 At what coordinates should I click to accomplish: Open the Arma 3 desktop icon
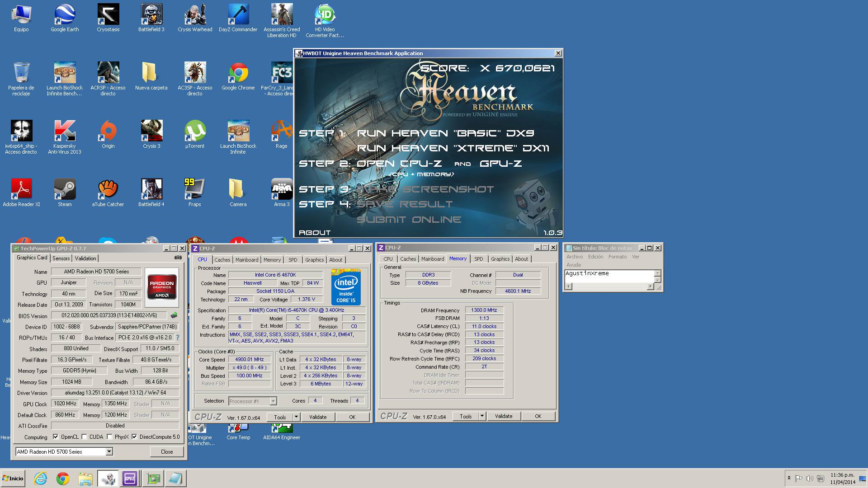click(282, 193)
